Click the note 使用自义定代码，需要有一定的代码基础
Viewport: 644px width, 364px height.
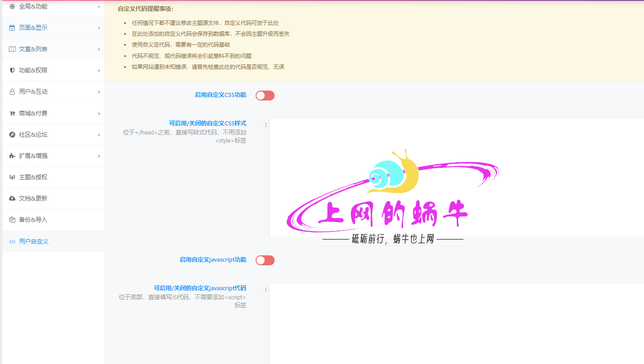(x=181, y=45)
